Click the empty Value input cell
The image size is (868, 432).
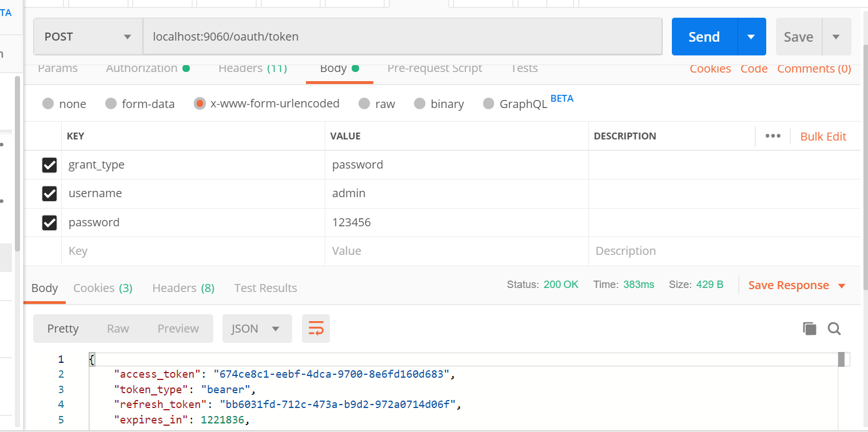click(x=457, y=251)
